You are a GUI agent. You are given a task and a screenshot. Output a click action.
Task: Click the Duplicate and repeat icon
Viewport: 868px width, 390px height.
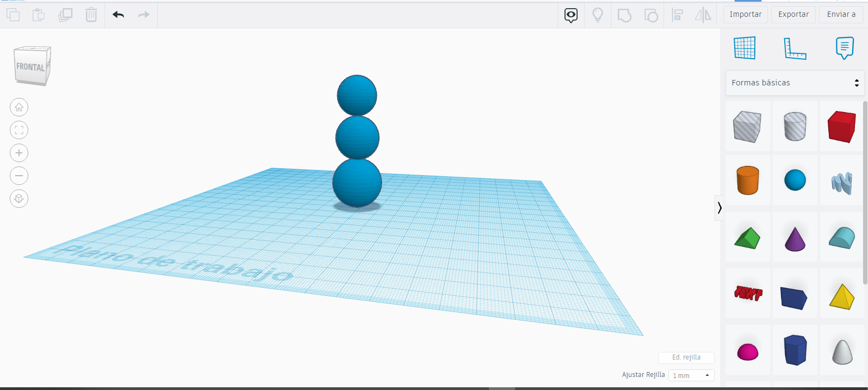pos(65,15)
